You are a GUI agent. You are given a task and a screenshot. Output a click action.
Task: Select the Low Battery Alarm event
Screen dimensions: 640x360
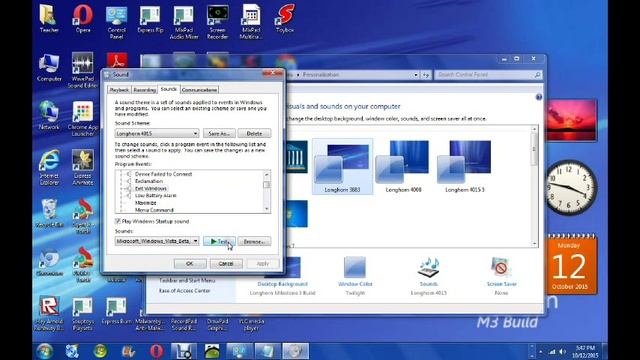point(156,196)
